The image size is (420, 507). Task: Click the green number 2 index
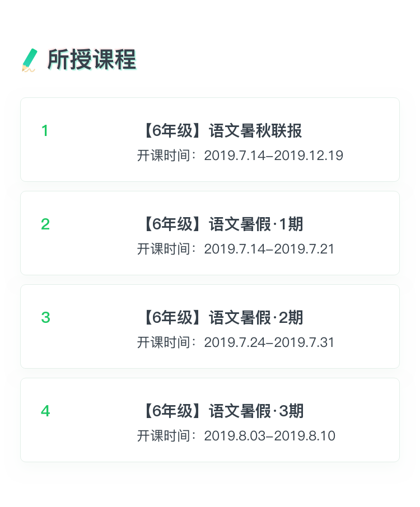click(45, 224)
